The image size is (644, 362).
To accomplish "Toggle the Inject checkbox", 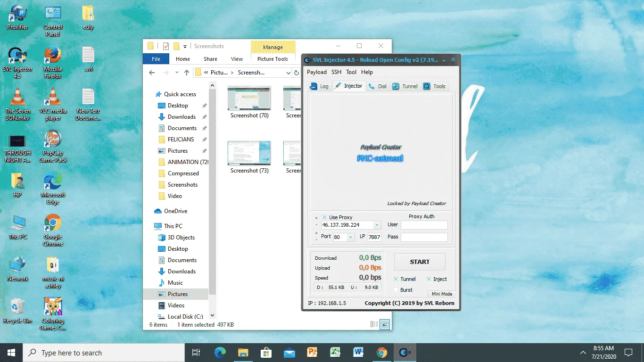I will (x=429, y=279).
